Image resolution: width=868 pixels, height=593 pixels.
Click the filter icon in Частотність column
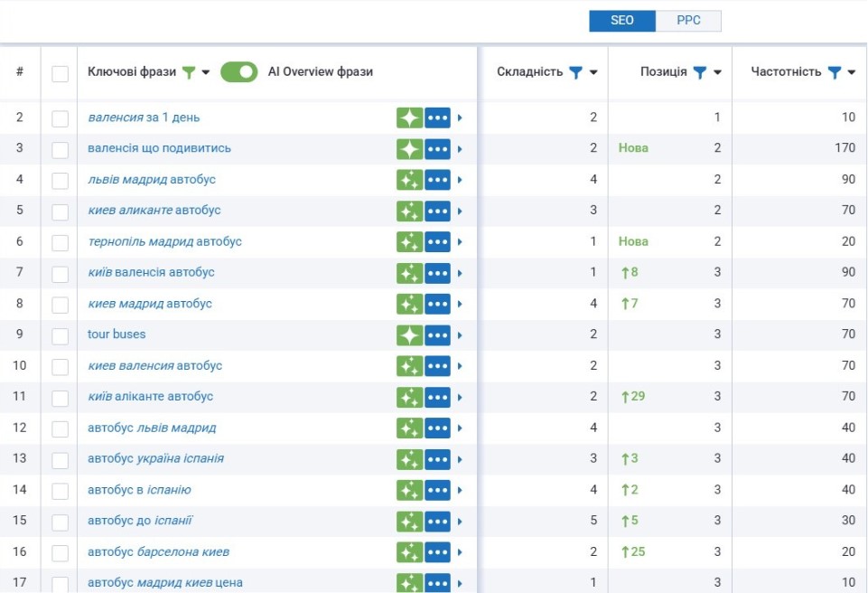click(834, 72)
